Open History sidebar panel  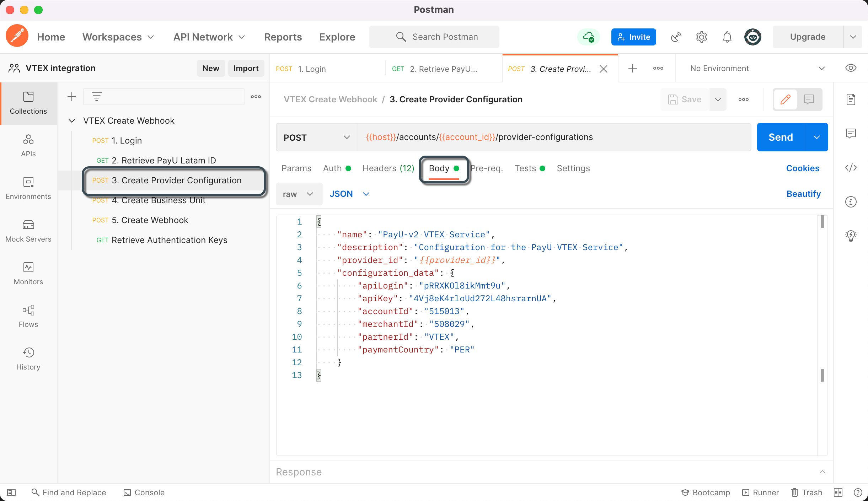pos(28,359)
